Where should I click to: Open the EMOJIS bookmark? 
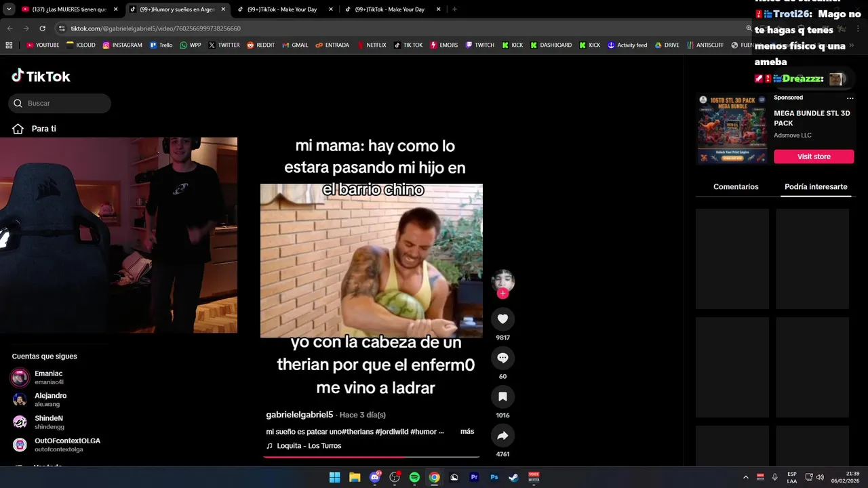click(444, 45)
